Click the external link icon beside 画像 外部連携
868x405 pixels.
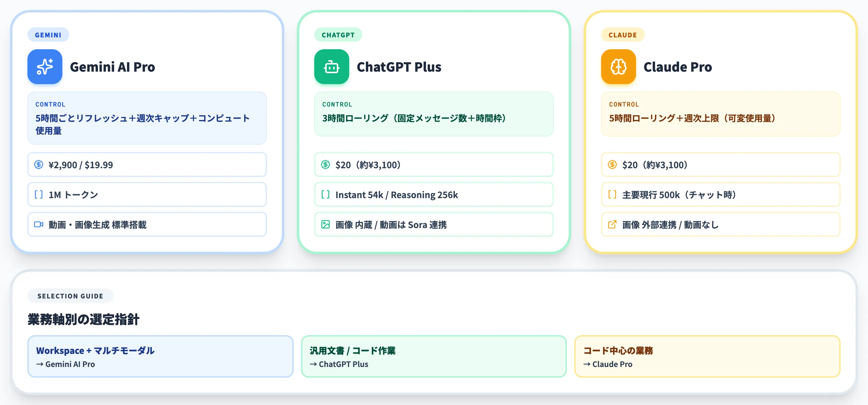[x=612, y=224]
